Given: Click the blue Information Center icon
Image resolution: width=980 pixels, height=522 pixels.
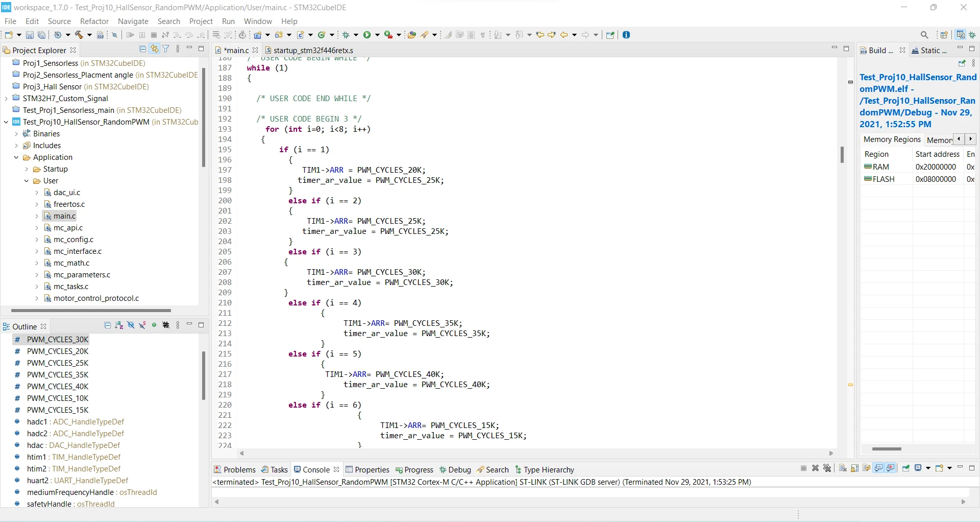Looking at the screenshot, I should click(x=626, y=35).
